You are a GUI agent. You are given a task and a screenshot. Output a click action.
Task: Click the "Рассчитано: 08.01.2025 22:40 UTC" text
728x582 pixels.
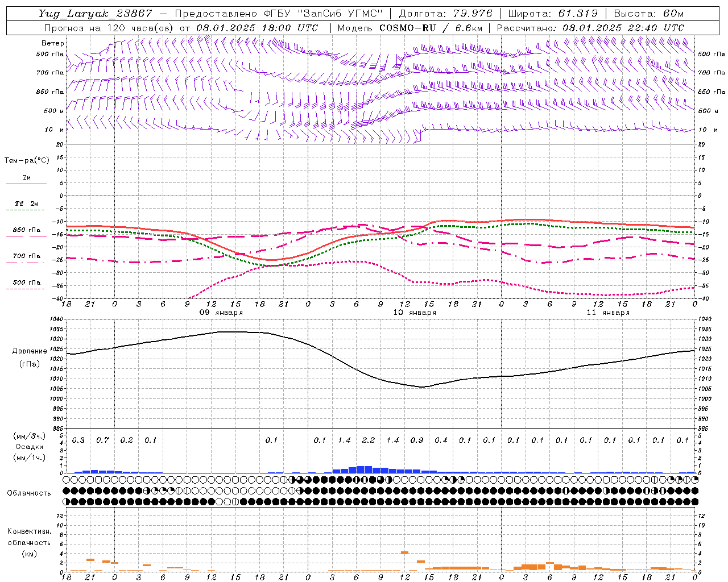pos(591,28)
